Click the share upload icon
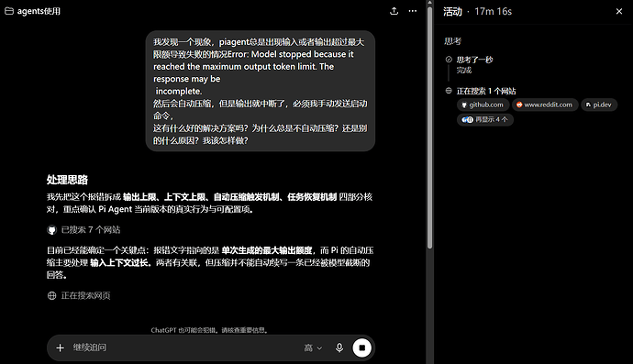This screenshot has width=633, height=364. [394, 11]
